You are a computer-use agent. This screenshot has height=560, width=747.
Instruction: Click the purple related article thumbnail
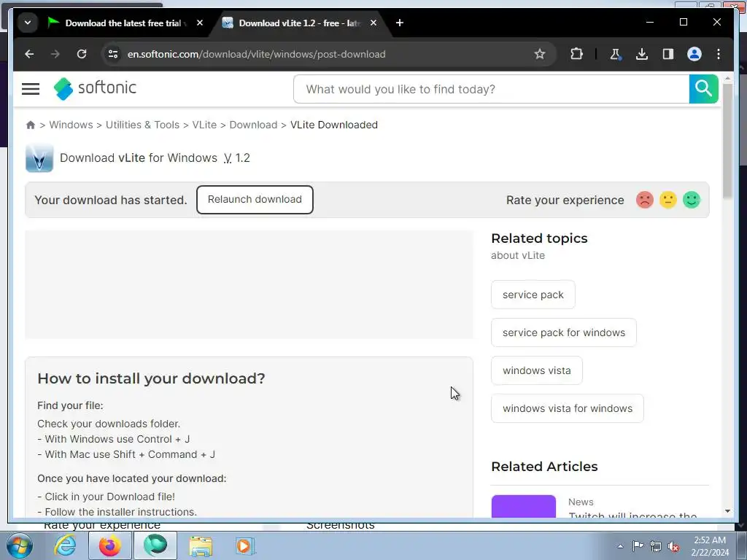coord(524,506)
